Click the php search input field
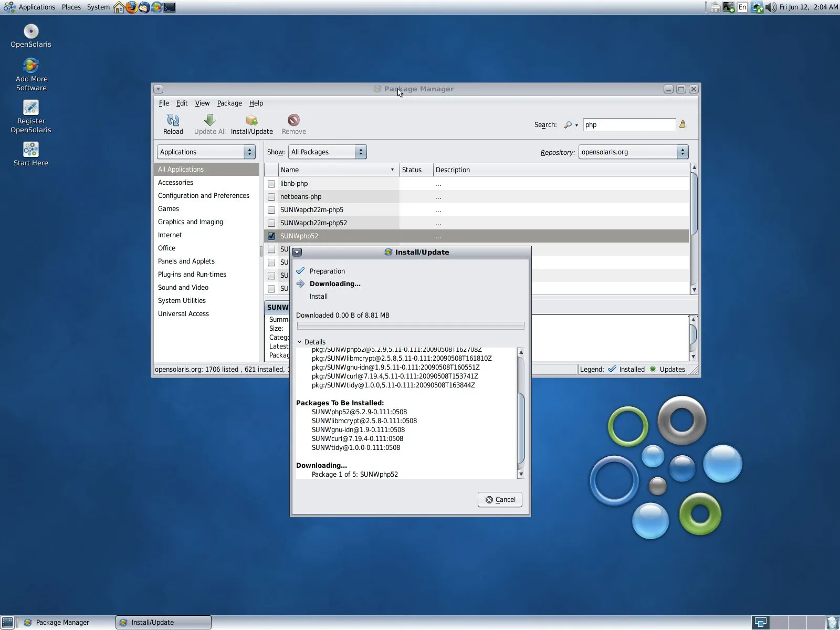The width and height of the screenshot is (840, 630). point(629,125)
